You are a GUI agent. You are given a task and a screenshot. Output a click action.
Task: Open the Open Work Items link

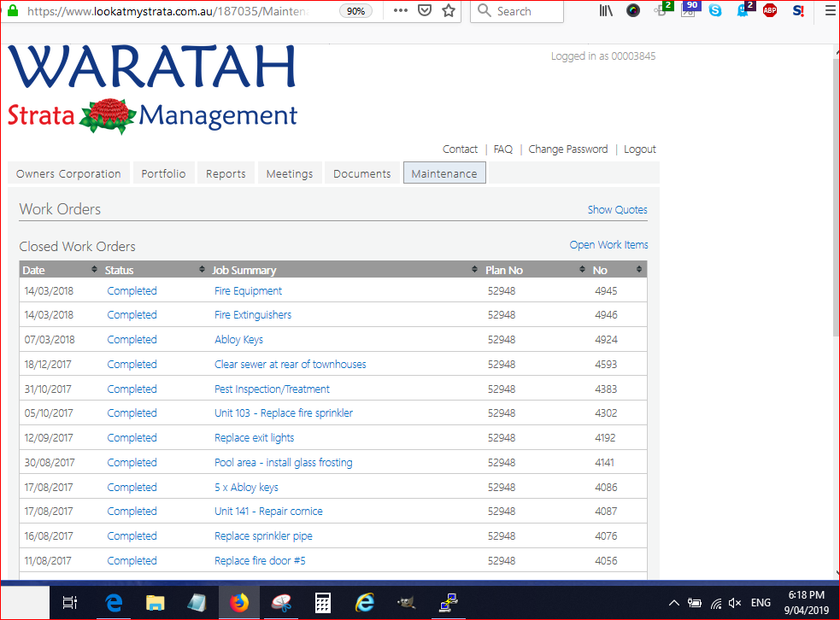[x=608, y=244]
